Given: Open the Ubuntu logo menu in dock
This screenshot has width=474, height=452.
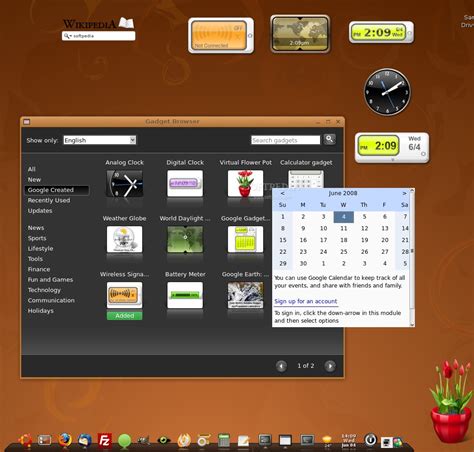Looking at the screenshot, I should click(x=25, y=440).
